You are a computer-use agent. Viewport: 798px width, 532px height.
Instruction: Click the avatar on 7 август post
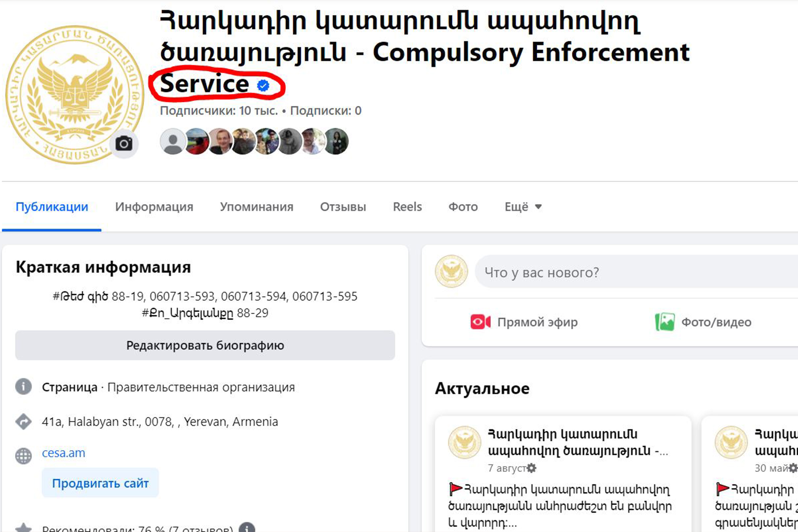465,442
